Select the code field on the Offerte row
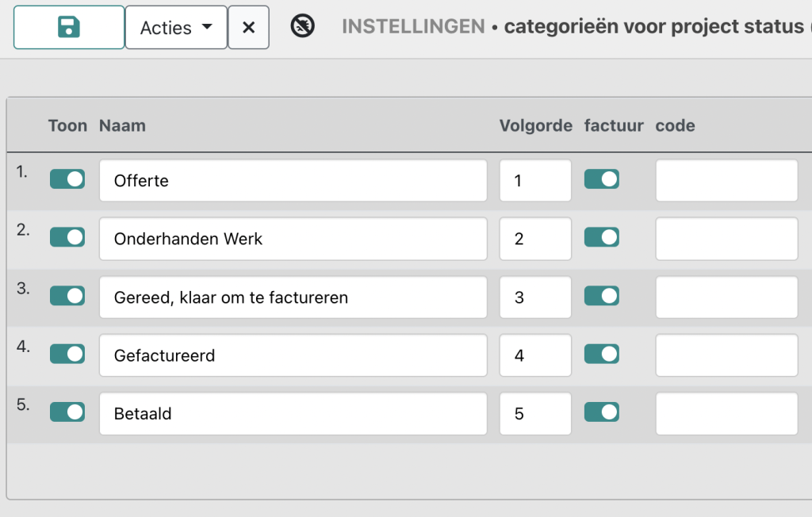The image size is (812, 517). (726, 180)
